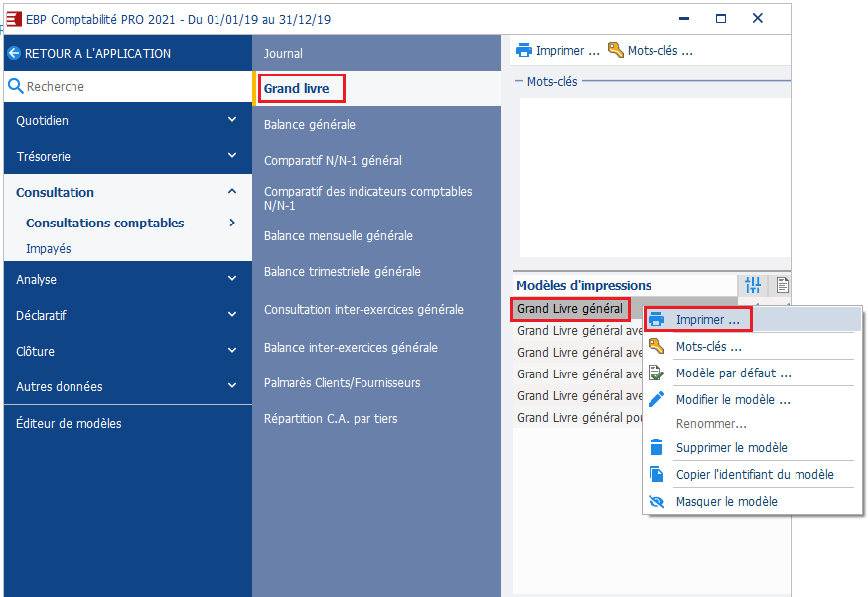This screenshot has width=868, height=597.
Task: Open Éditeur de modèles
Action: [69, 423]
